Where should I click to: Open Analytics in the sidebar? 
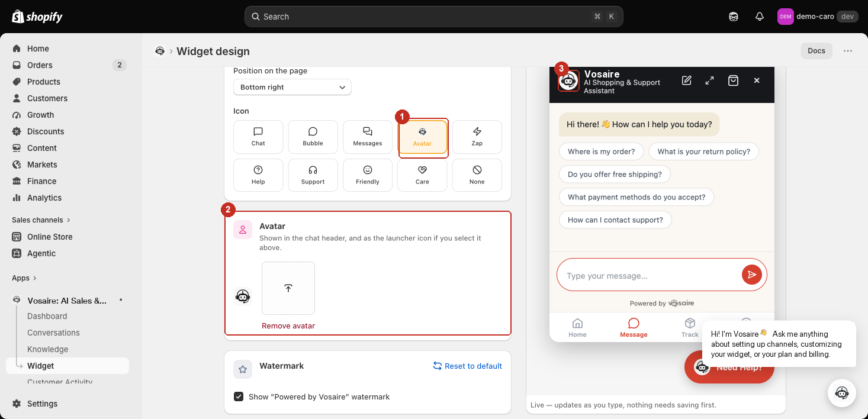pos(67,198)
